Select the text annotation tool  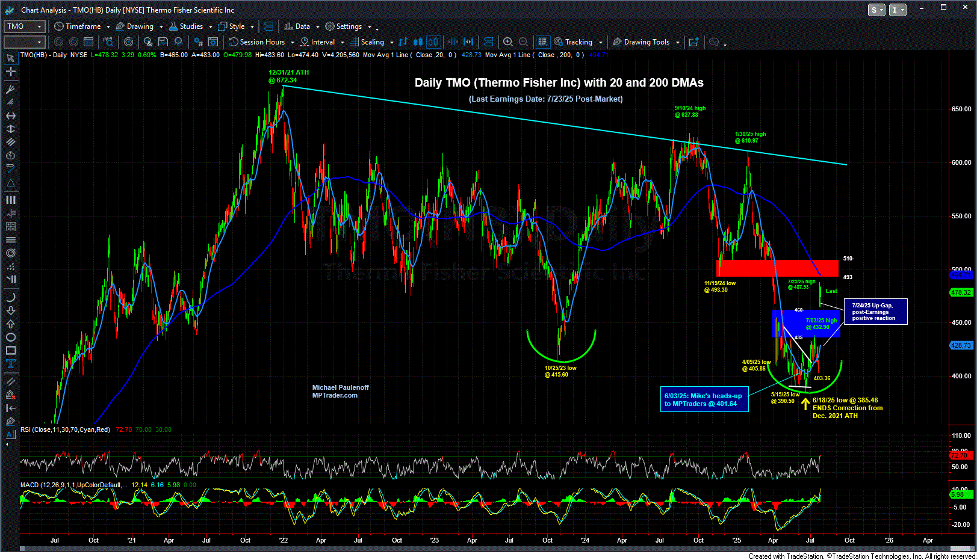click(10, 363)
